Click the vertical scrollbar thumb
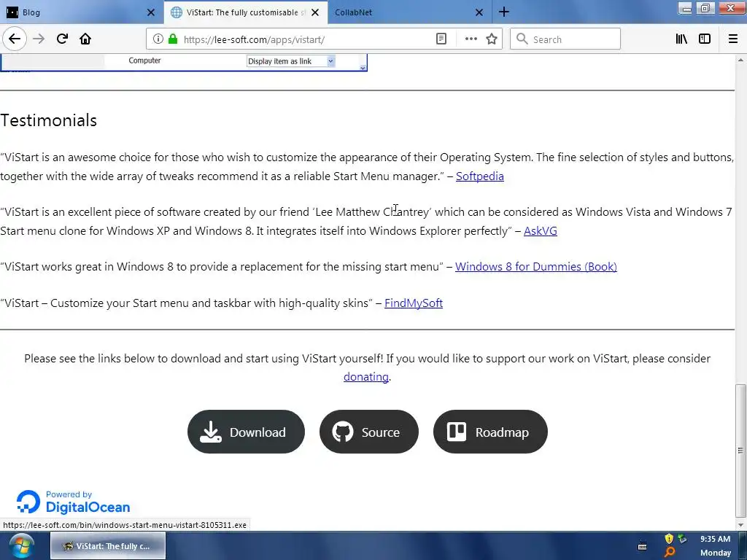The width and height of the screenshot is (747, 560). coord(740,450)
